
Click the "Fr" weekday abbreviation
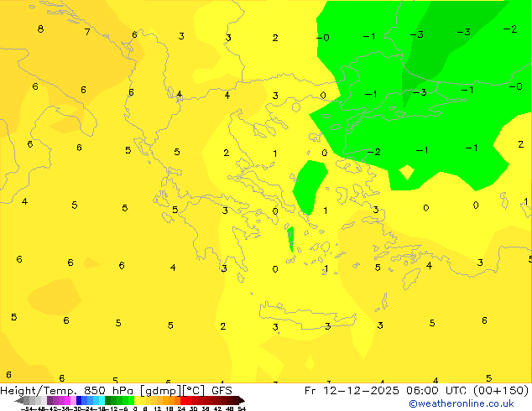click(x=310, y=390)
